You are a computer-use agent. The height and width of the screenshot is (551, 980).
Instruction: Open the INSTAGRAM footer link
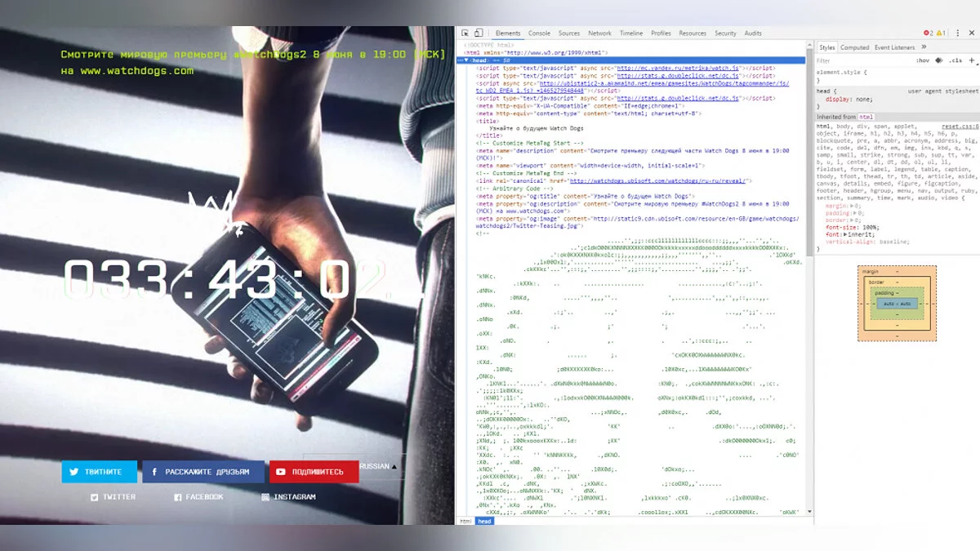click(288, 497)
